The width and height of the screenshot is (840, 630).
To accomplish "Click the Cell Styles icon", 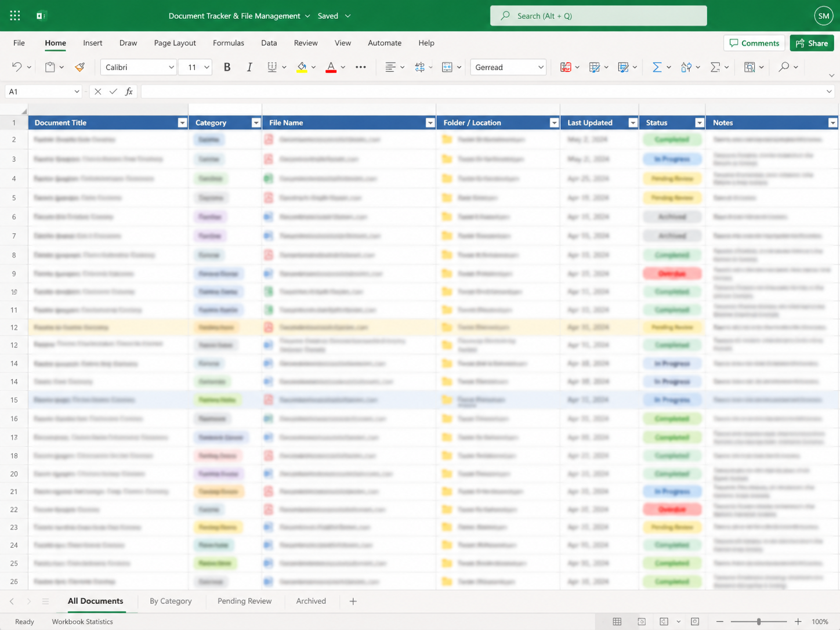I will click(x=623, y=67).
